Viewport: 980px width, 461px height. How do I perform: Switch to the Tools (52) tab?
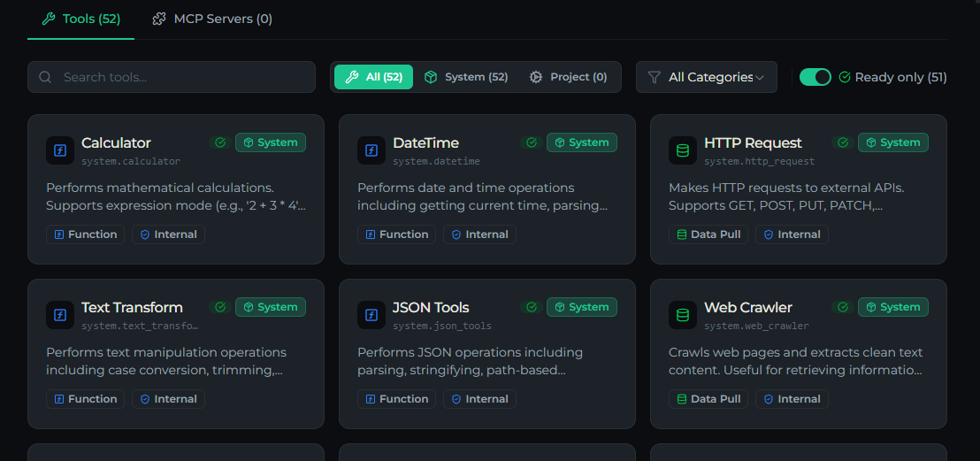point(80,19)
